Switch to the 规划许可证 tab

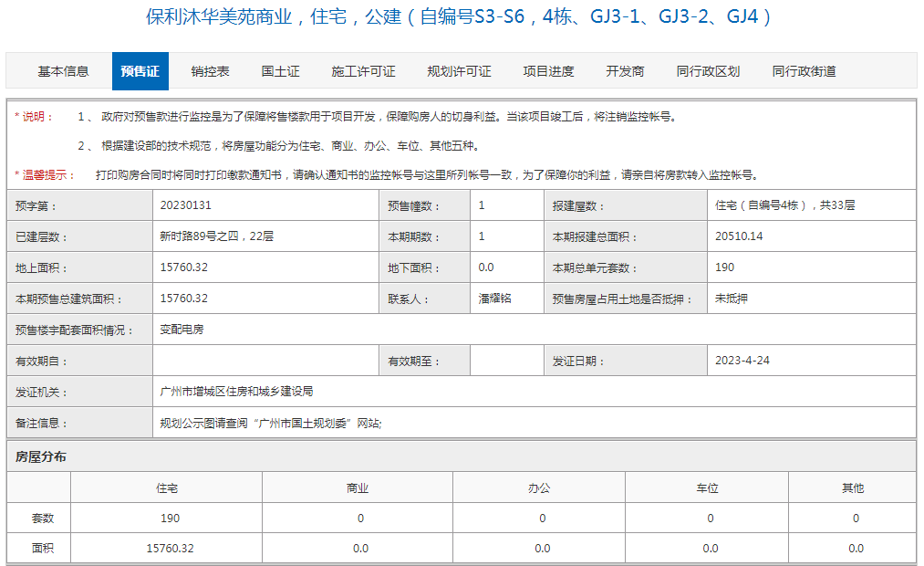[x=457, y=70]
